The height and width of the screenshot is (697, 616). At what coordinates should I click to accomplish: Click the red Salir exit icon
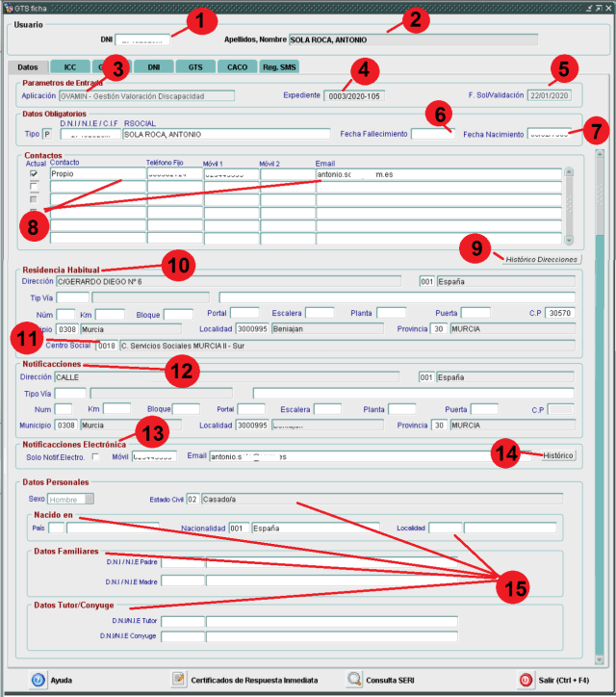(526, 679)
